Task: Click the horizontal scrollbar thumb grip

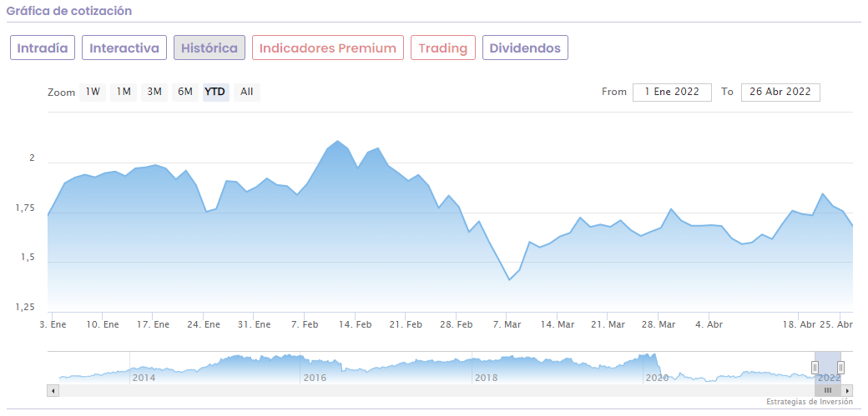Action: point(828,390)
